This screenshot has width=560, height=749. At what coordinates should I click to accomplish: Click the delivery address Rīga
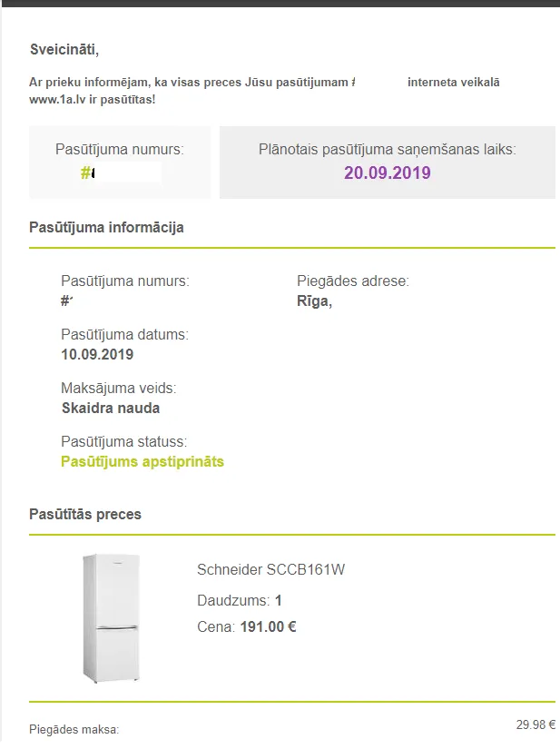coord(315,301)
